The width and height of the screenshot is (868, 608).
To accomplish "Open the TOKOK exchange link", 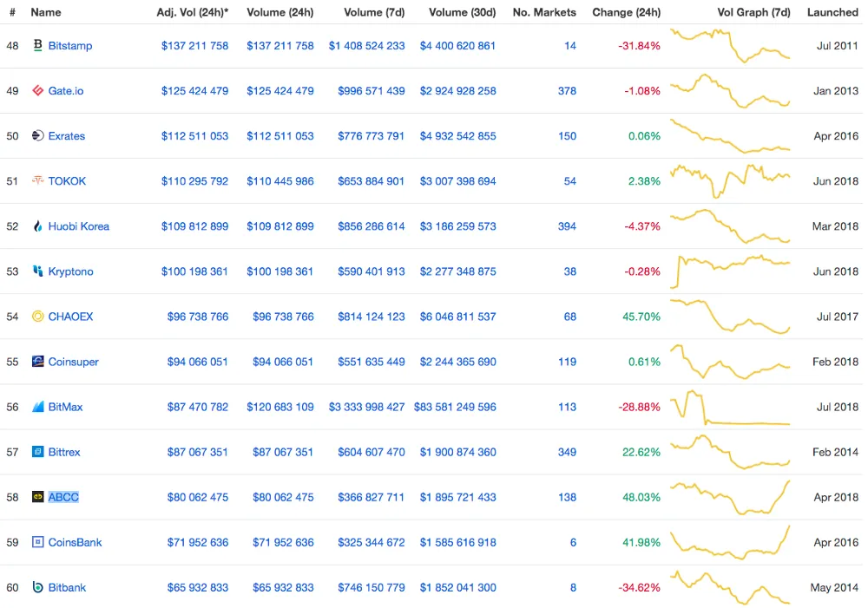I will point(67,181).
